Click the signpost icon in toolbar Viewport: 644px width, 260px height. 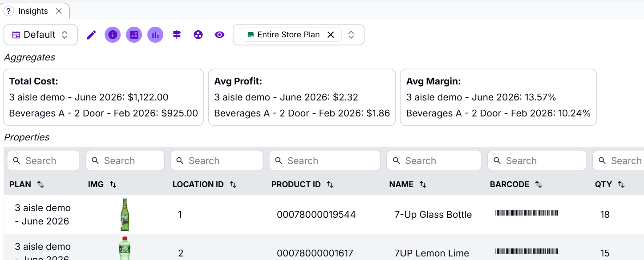point(177,35)
